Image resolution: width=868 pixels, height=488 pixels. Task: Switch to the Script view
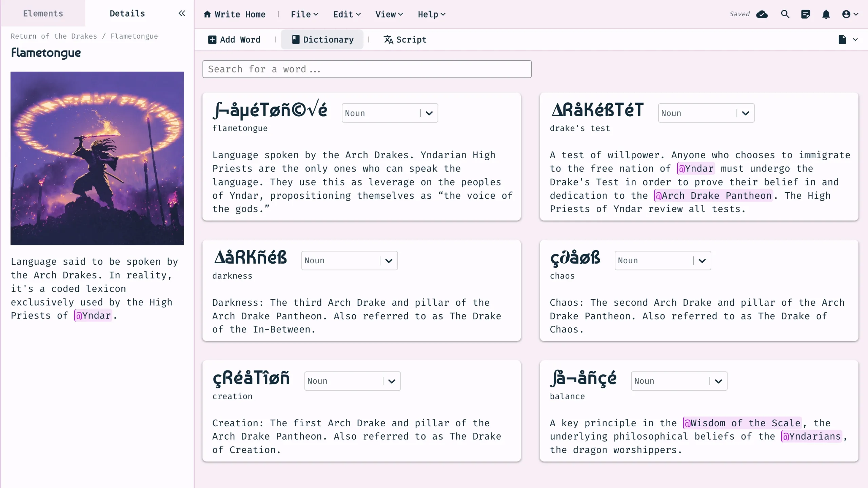[405, 40]
